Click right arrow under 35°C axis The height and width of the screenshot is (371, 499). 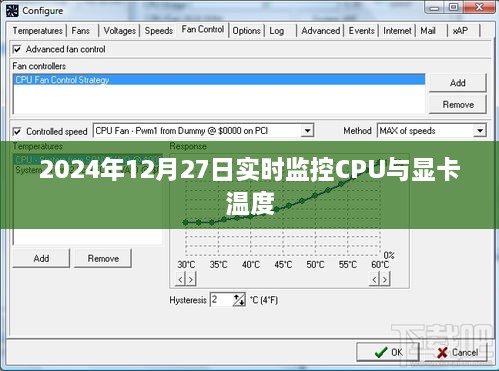pos(191,279)
